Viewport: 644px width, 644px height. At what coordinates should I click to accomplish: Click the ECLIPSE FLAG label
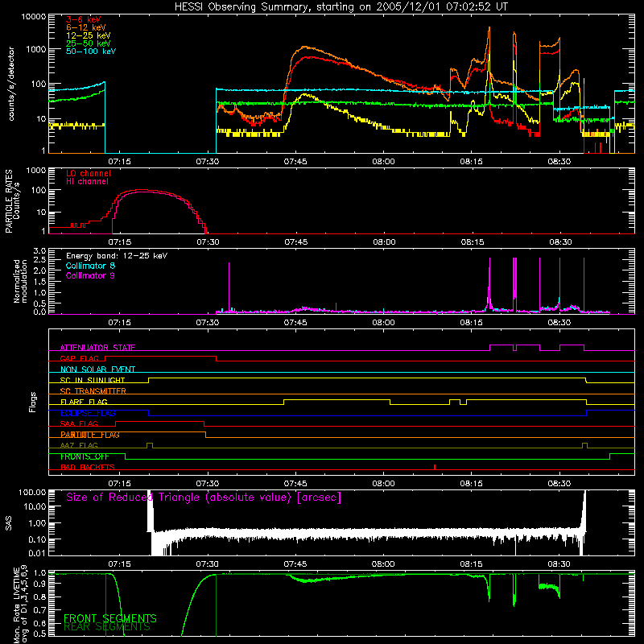(88, 413)
